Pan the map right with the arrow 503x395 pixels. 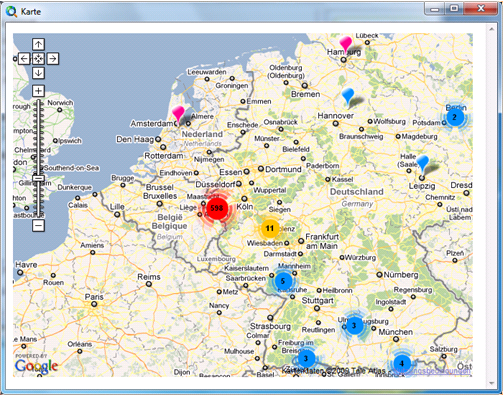click(x=53, y=59)
